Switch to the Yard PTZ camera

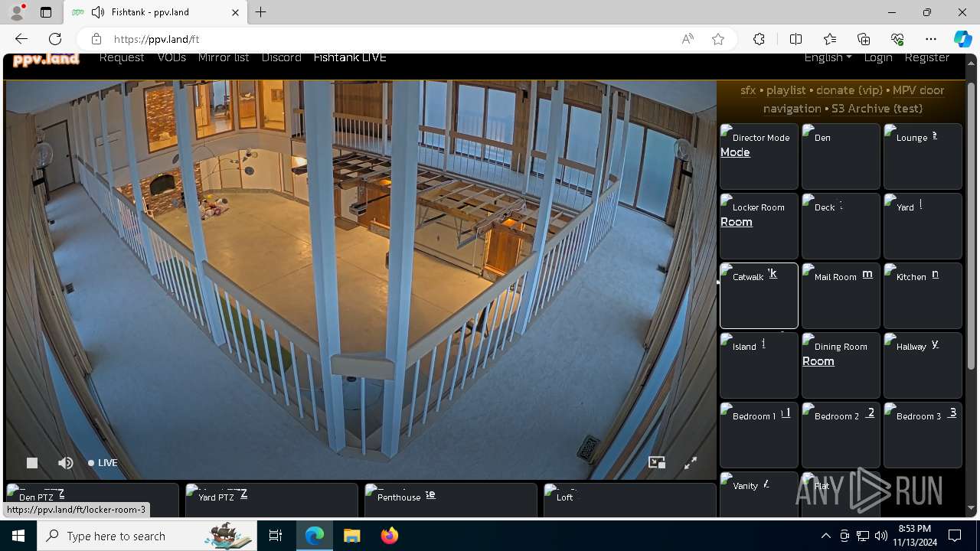coord(271,500)
